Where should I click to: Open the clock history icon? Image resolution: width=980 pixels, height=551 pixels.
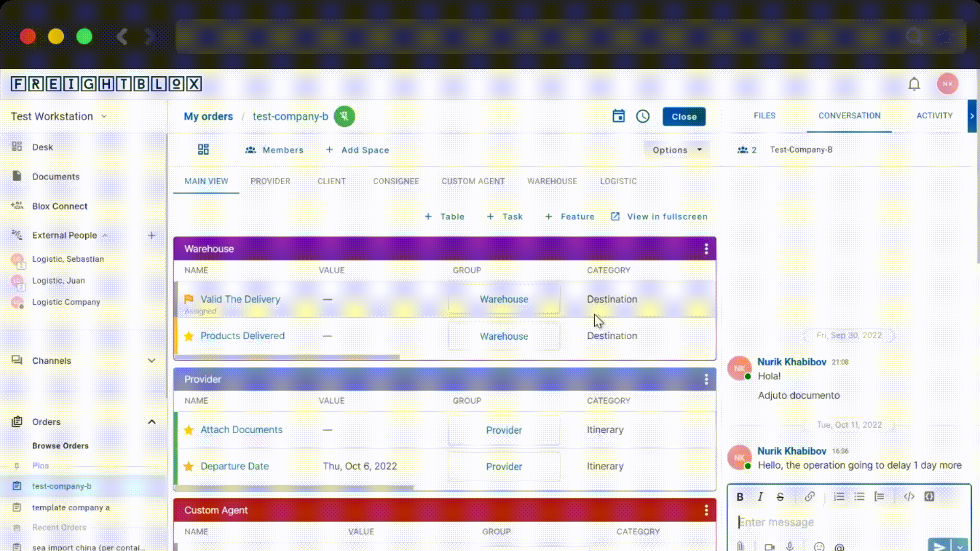point(643,116)
